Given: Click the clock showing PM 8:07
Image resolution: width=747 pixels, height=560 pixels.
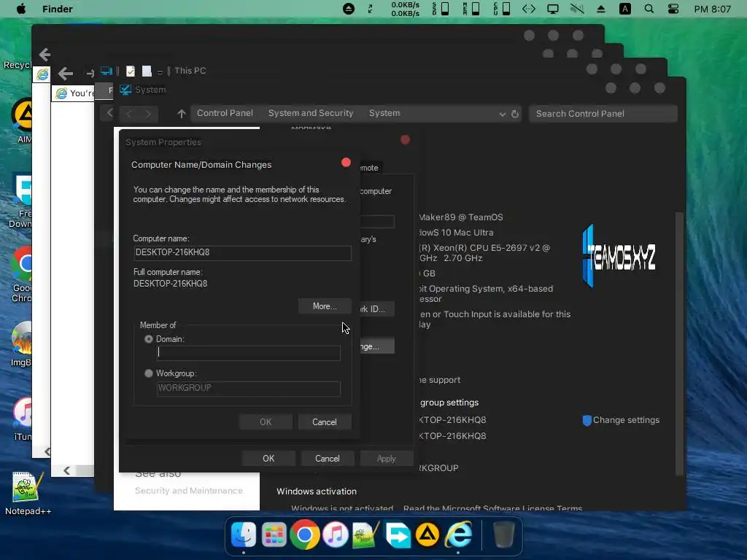Looking at the screenshot, I should [712, 9].
